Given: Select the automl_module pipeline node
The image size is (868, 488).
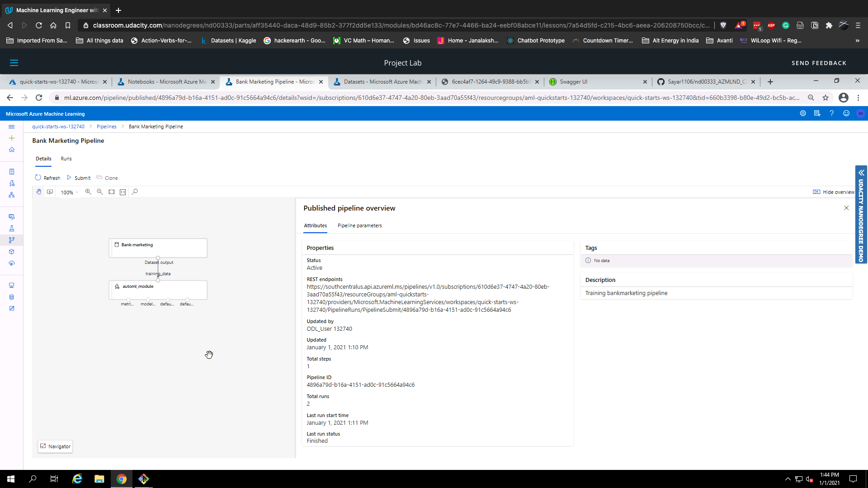Looking at the screenshot, I should pos(158,290).
